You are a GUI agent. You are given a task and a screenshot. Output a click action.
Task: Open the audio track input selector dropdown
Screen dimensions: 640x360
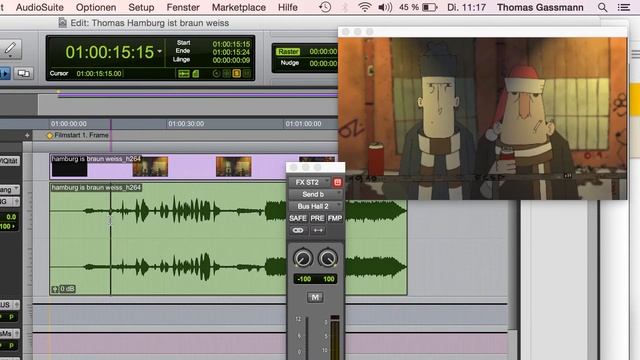tap(9, 189)
